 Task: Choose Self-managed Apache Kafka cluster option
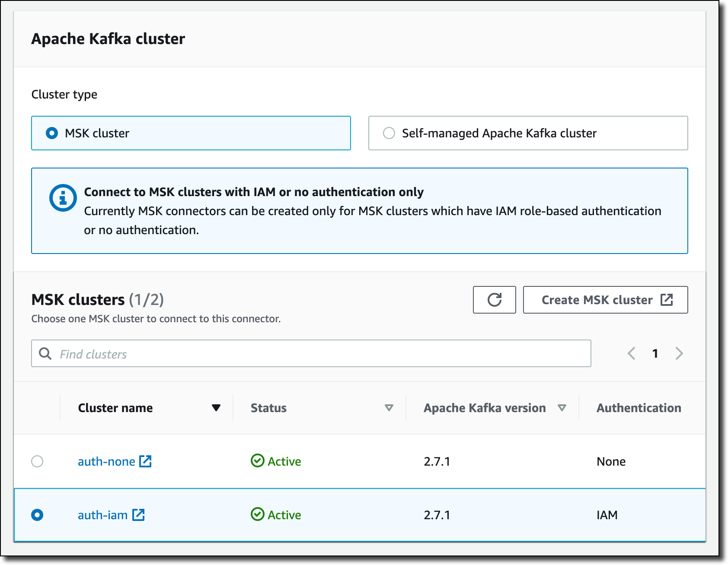point(389,133)
